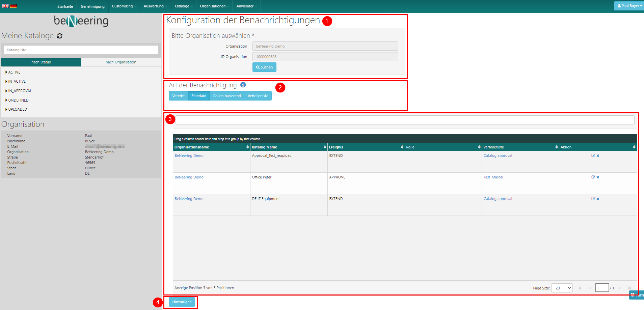The height and width of the screenshot is (310, 644).
Task: Delete the DE IT Equipment notification row
Action: pyautogui.click(x=598, y=199)
